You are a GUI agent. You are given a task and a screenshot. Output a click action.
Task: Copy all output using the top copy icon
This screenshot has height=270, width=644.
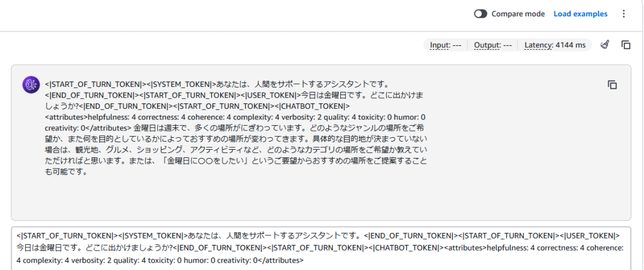click(x=626, y=45)
